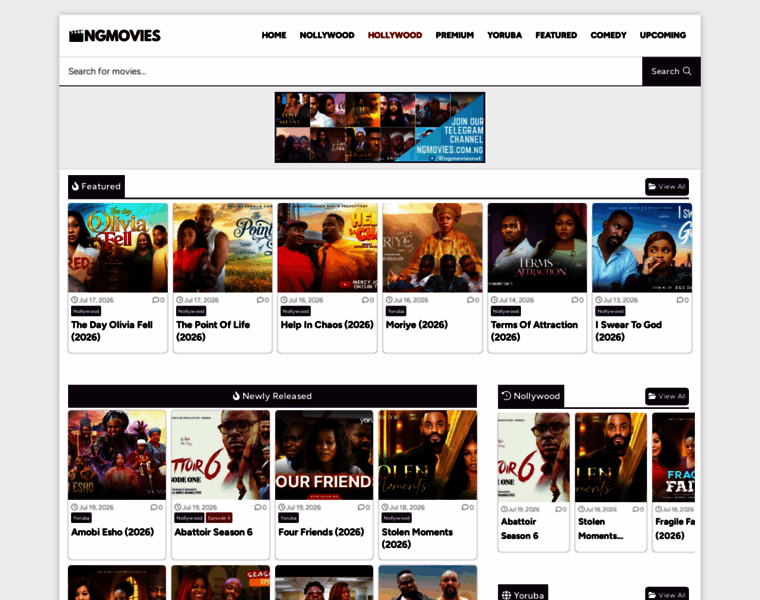Click View All in the Featured section

point(667,187)
